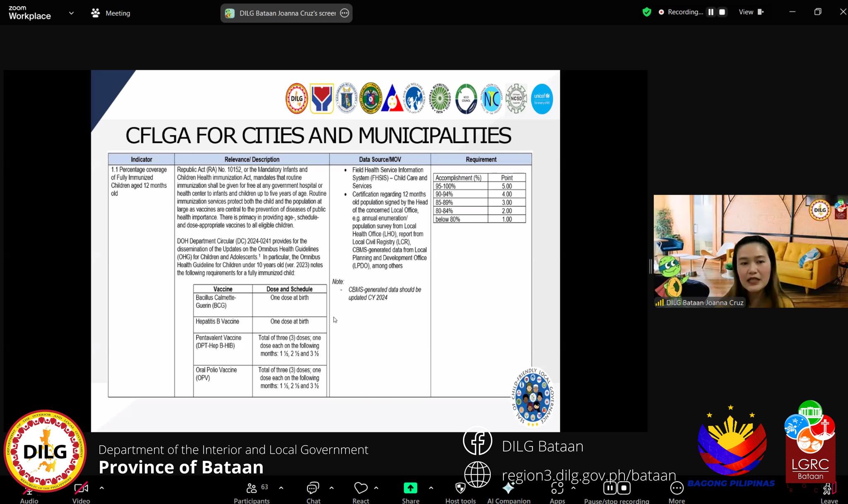
Task: Click the Dose and Schedule header
Action: pos(289,289)
